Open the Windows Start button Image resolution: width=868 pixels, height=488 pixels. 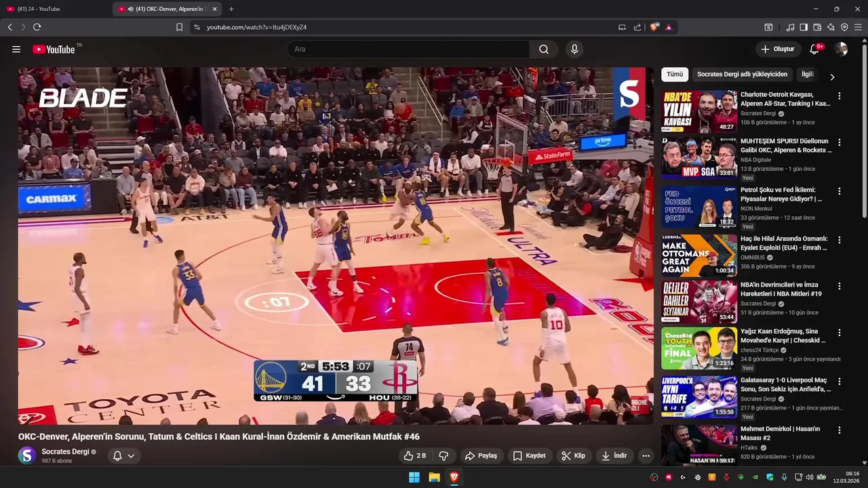(x=414, y=477)
